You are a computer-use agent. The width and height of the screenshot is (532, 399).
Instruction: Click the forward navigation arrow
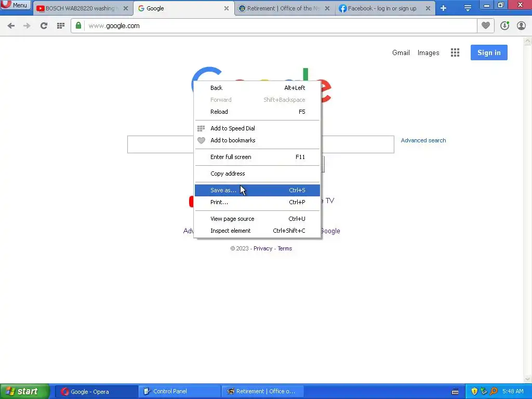pos(27,26)
